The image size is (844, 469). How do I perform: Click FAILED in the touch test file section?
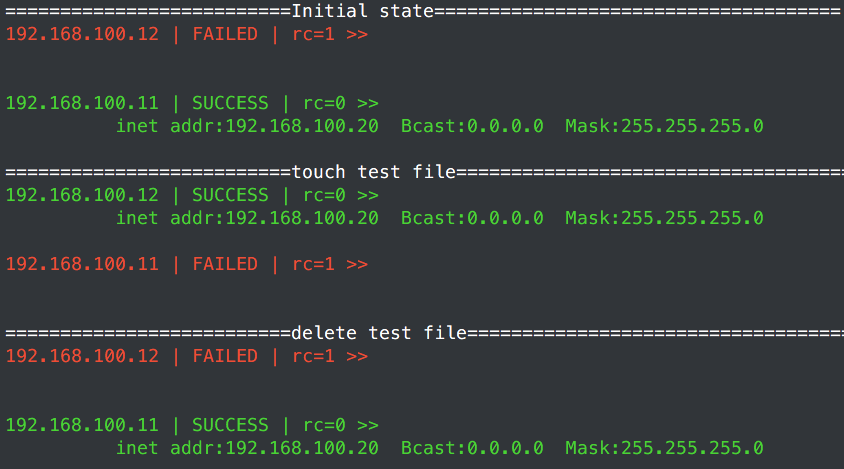[x=225, y=264]
